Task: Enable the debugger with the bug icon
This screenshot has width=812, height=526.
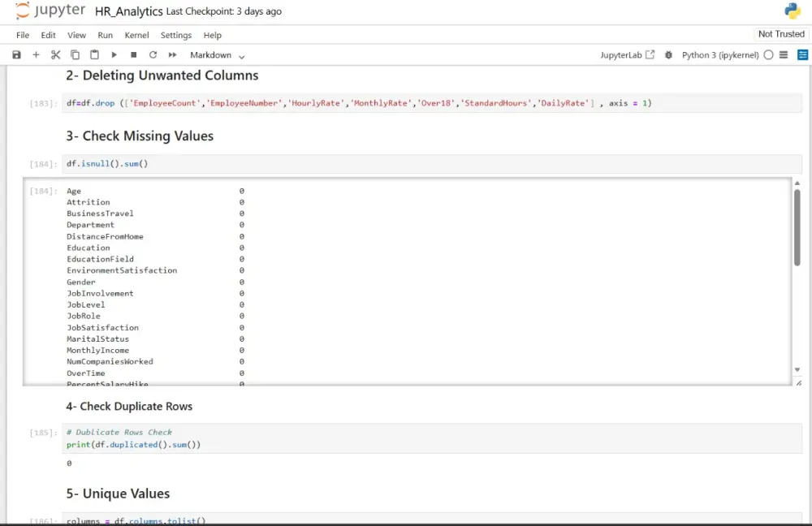Action: click(669, 54)
